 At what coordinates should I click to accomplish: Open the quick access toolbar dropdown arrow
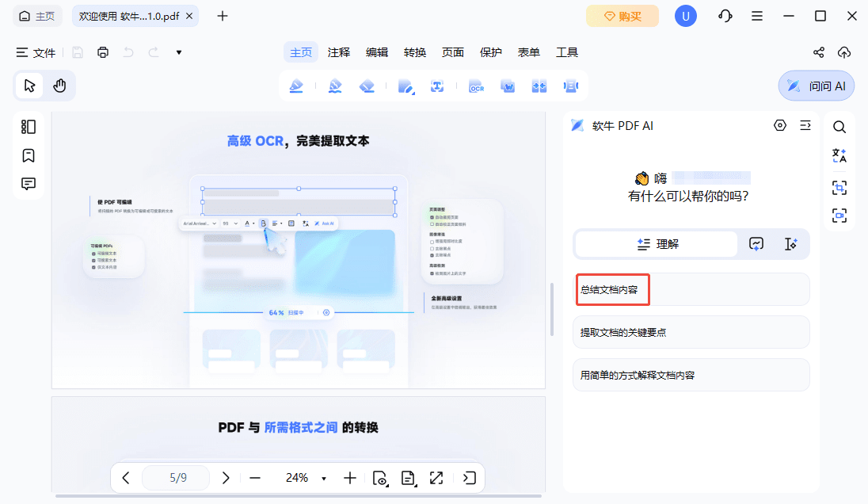179,52
